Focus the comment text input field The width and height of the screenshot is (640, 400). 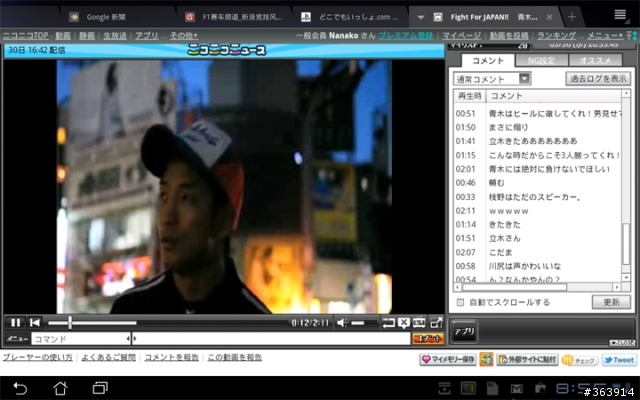(x=273, y=339)
